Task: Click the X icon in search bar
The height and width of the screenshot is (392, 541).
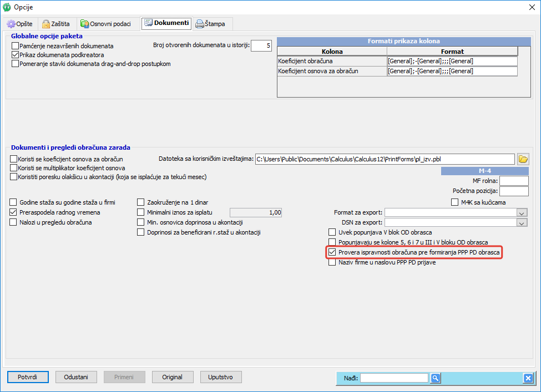Action: [x=528, y=378]
